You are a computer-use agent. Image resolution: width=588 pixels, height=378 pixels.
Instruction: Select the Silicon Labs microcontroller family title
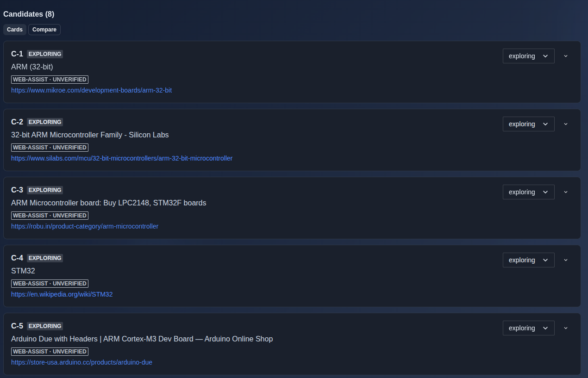point(90,135)
